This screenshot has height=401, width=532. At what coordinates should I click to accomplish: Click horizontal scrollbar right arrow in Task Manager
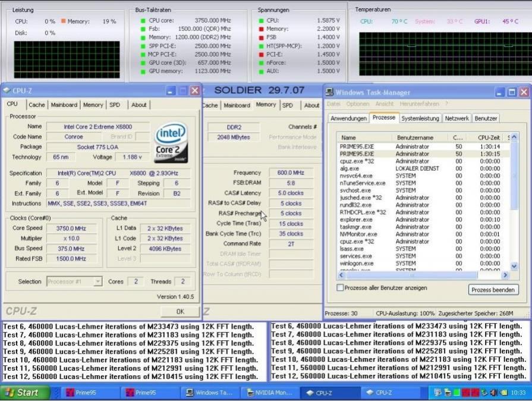pos(505,275)
